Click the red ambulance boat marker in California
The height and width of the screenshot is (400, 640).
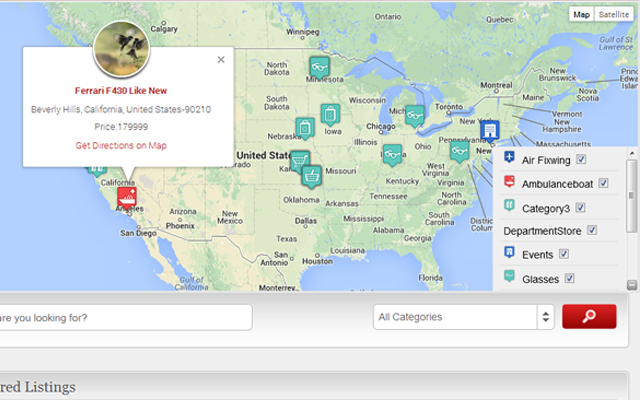tap(127, 198)
